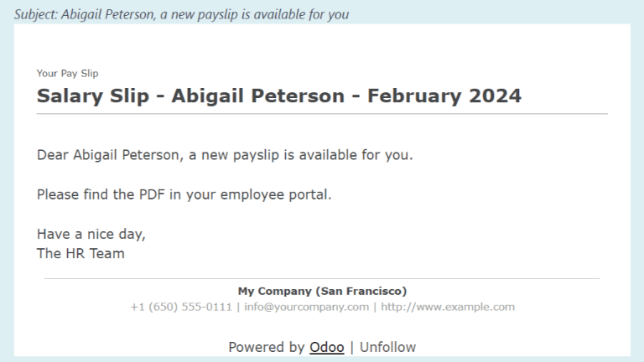Image resolution: width=644 pixels, height=362 pixels.
Task: Click the phone number +1 (650) 555-0111
Action: point(180,307)
